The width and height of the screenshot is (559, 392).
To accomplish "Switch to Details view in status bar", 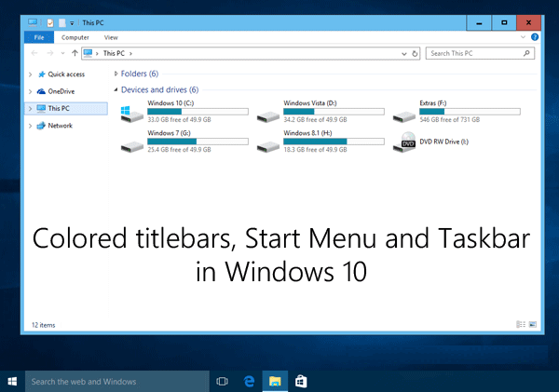I will pos(521,324).
